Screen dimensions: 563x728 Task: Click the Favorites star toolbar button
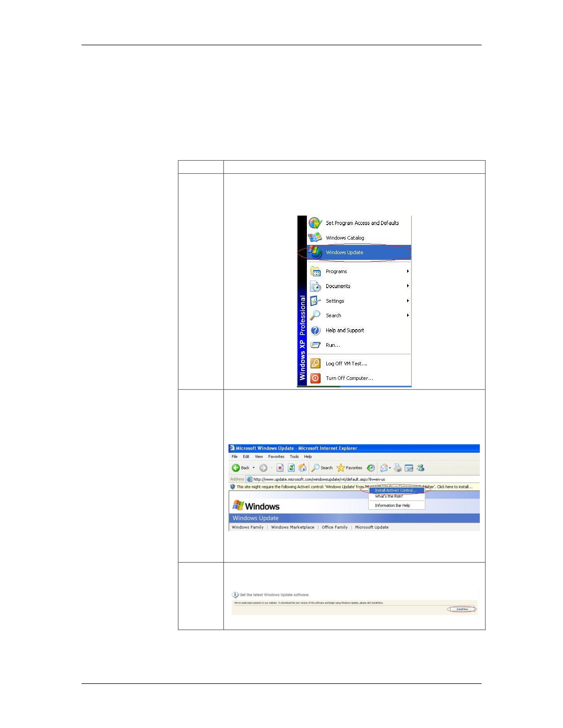349,468
